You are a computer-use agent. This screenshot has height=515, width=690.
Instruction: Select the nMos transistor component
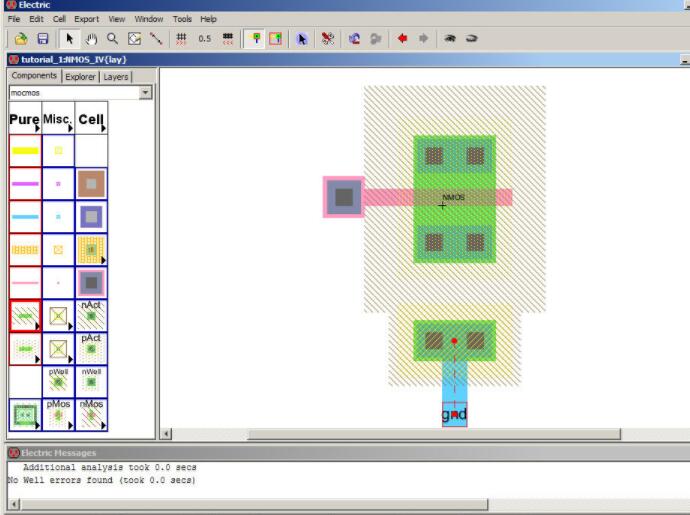tap(91, 415)
